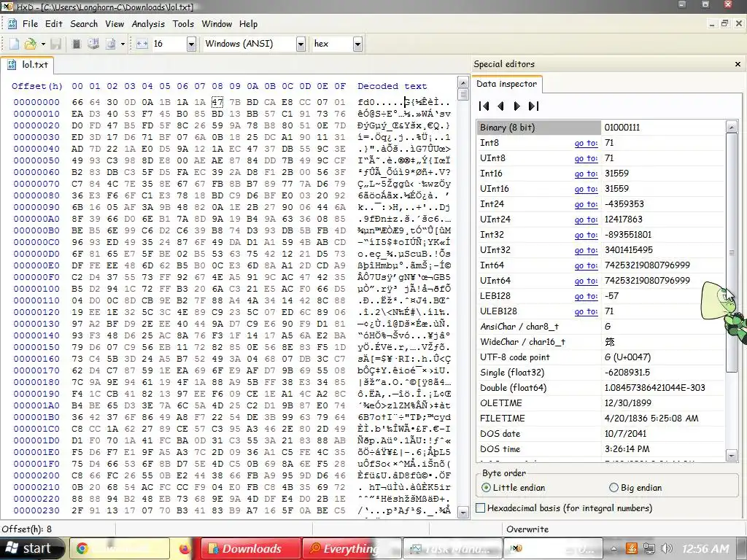
Task: Click the bytes-per-row width icon
Action: click(x=142, y=44)
